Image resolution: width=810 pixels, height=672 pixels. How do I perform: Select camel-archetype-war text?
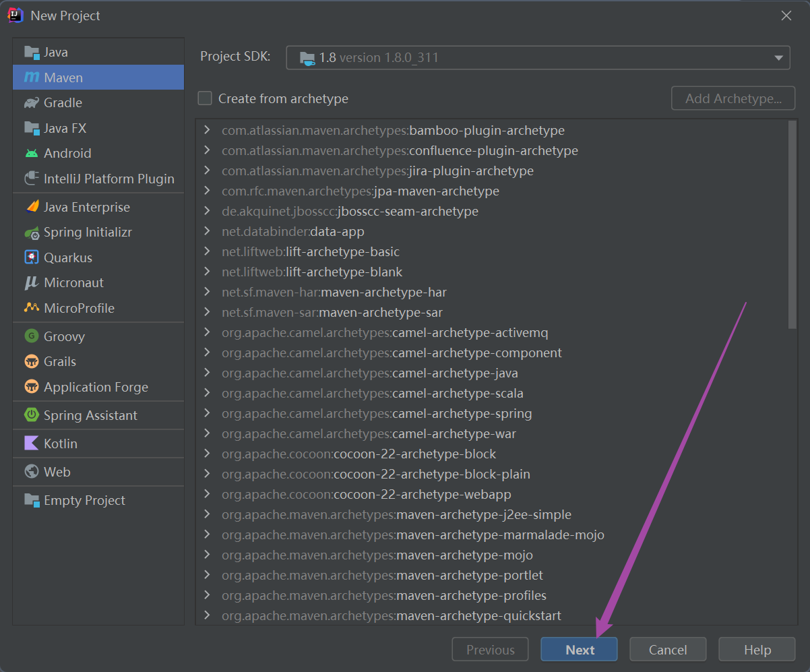coord(454,433)
